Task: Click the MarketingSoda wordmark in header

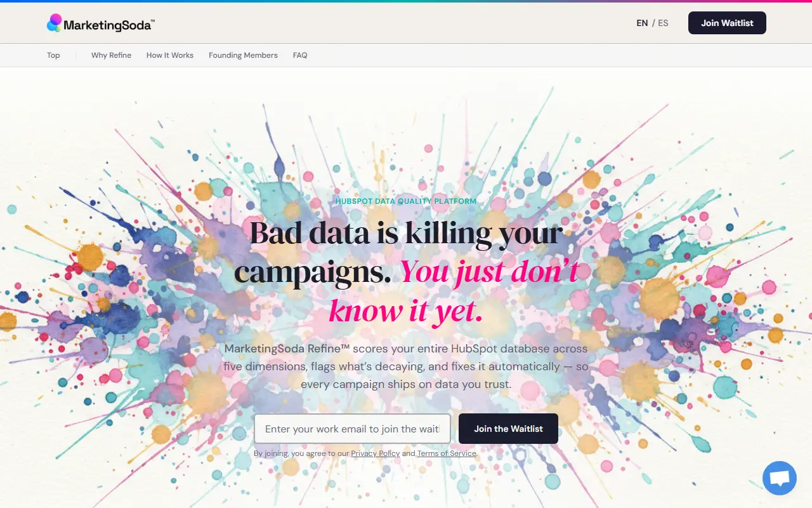Action: tap(109, 25)
